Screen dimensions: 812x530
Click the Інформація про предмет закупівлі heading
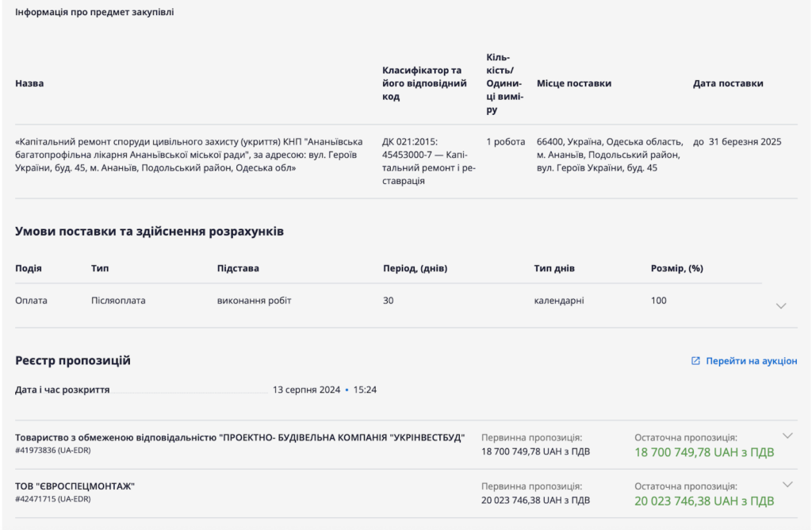(94, 13)
